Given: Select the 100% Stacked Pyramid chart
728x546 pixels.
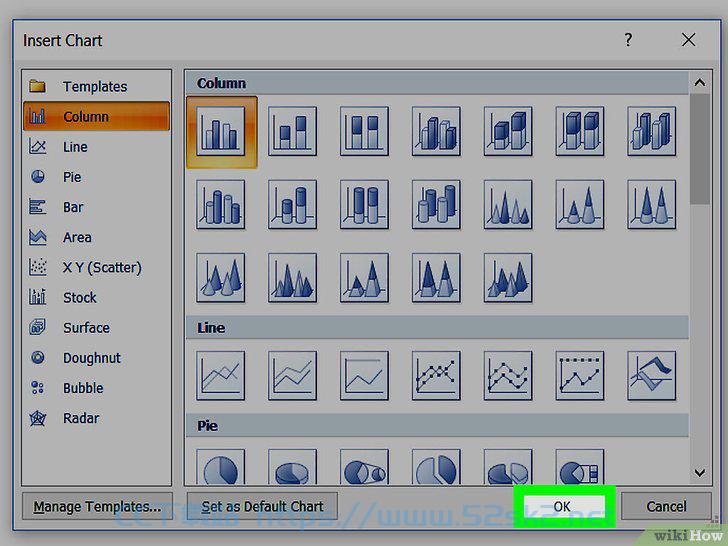Looking at the screenshot, I should tap(436, 278).
